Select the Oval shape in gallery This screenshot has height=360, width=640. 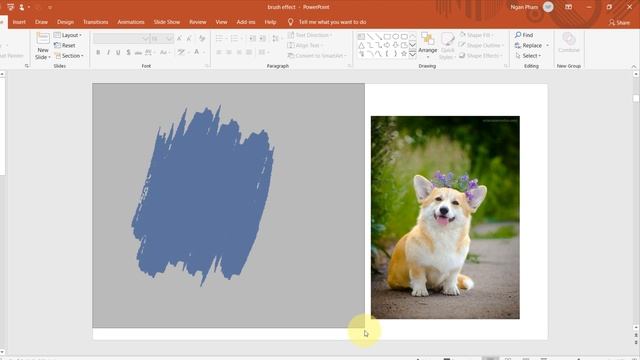coord(396,37)
